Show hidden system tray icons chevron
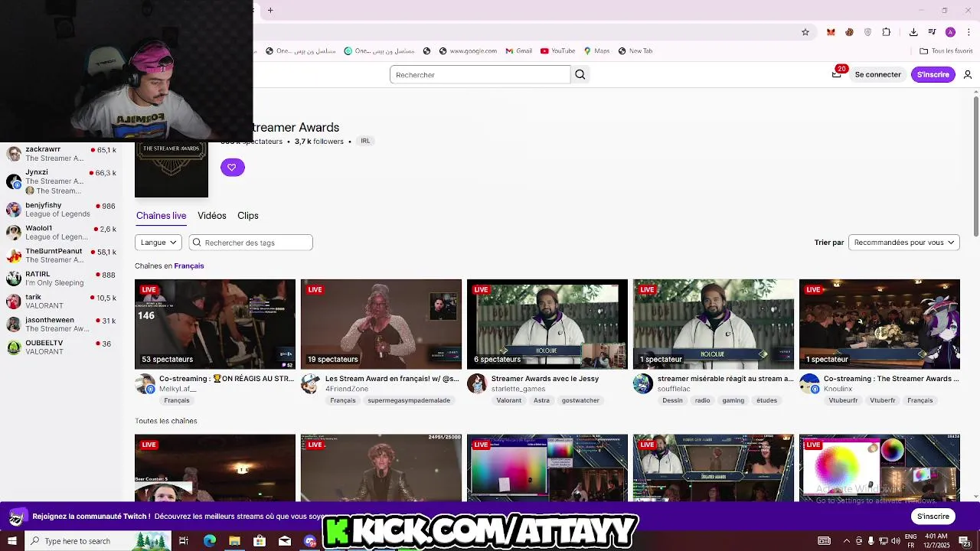 pos(846,541)
